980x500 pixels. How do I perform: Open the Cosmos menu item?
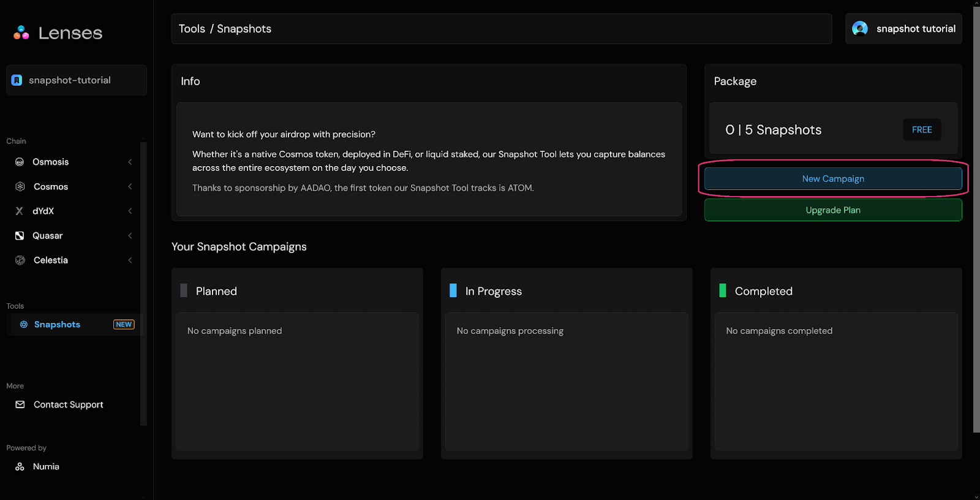[73, 186]
